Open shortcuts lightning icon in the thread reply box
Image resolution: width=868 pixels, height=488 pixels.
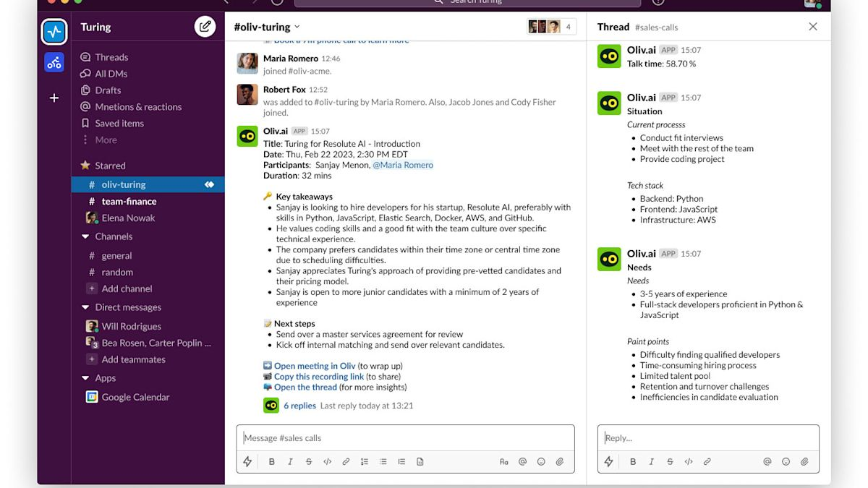[609, 461]
